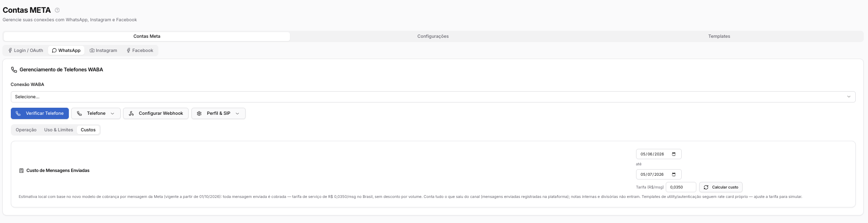Click the até label between dates

pyautogui.click(x=639, y=164)
